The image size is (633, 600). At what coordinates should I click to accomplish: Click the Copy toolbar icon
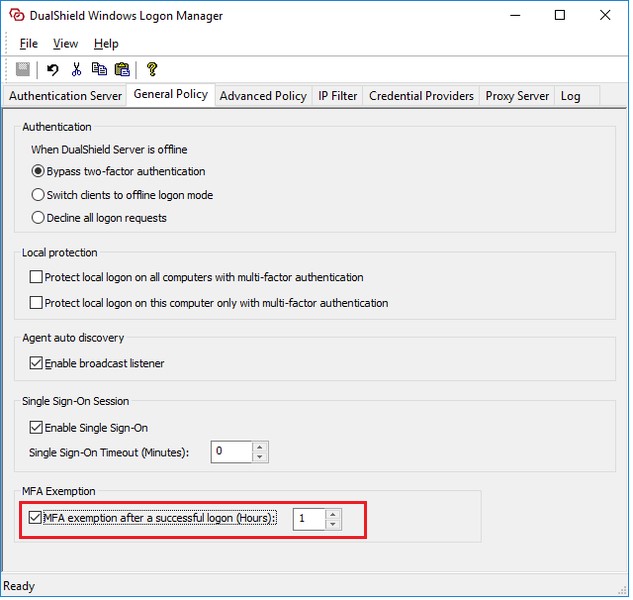pos(99,69)
